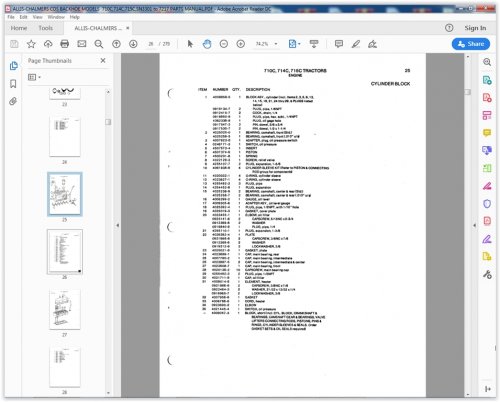Close the Page Thumbnails panel

pyautogui.click(x=103, y=61)
